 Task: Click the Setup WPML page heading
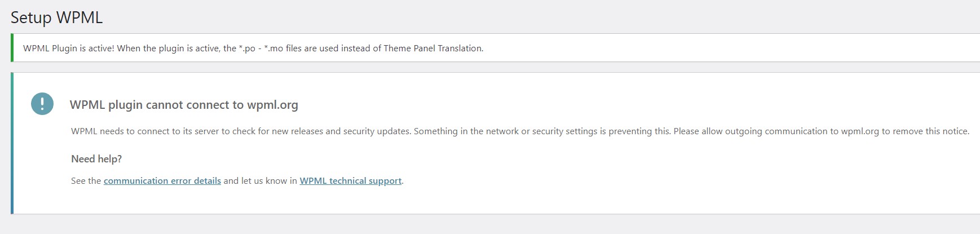pyautogui.click(x=56, y=17)
